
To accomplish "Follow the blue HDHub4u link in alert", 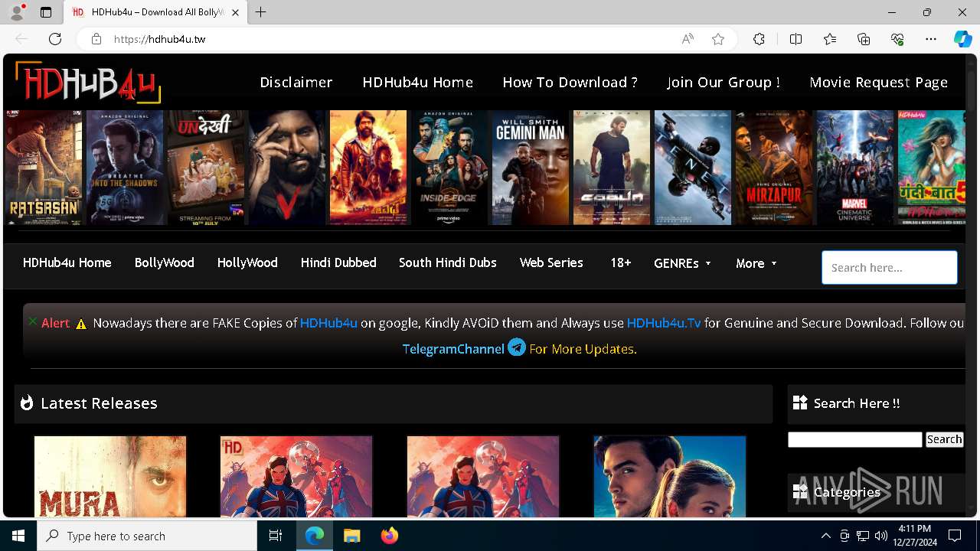I will 328,323.
